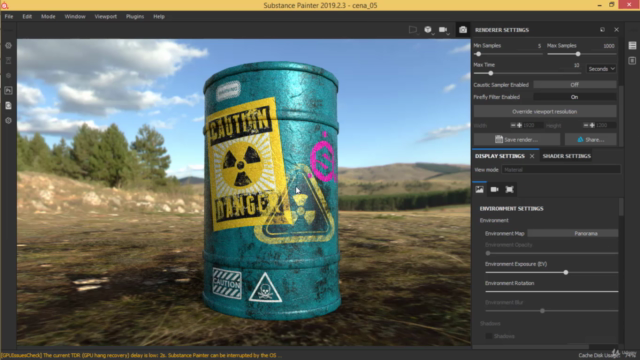The height and width of the screenshot is (360, 640).
Task: Open the camera selection dropdown in toolbar
Action: point(443,30)
